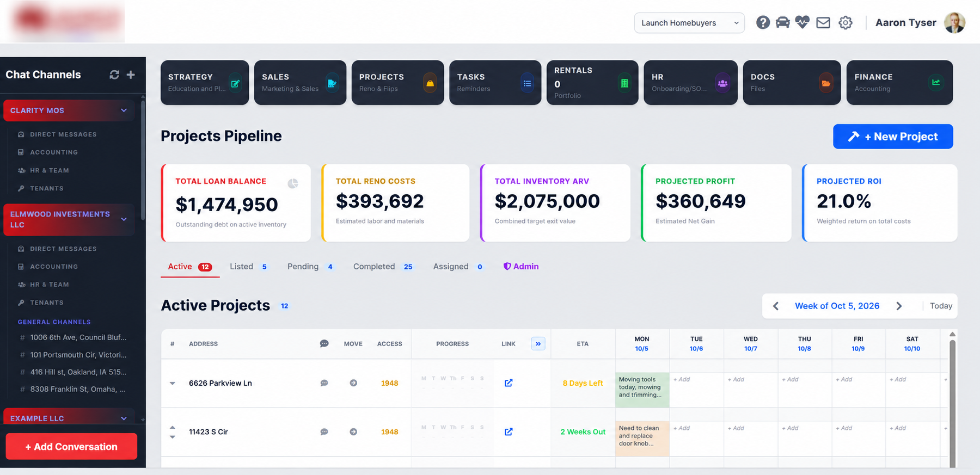Image resolution: width=980 pixels, height=475 pixels.
Task: Add a new chat channel plus icon
Action: (x=131, y=75)
